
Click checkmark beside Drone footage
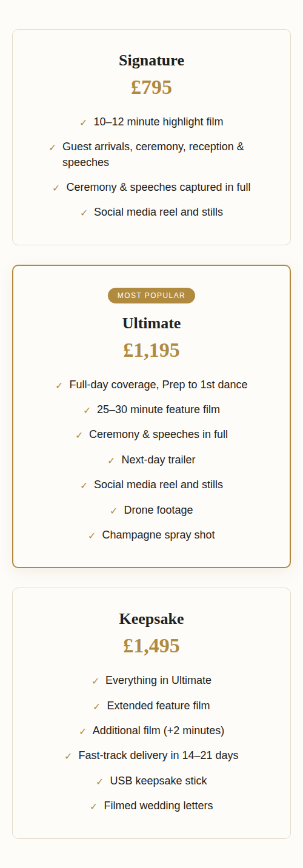click(113, 511)
